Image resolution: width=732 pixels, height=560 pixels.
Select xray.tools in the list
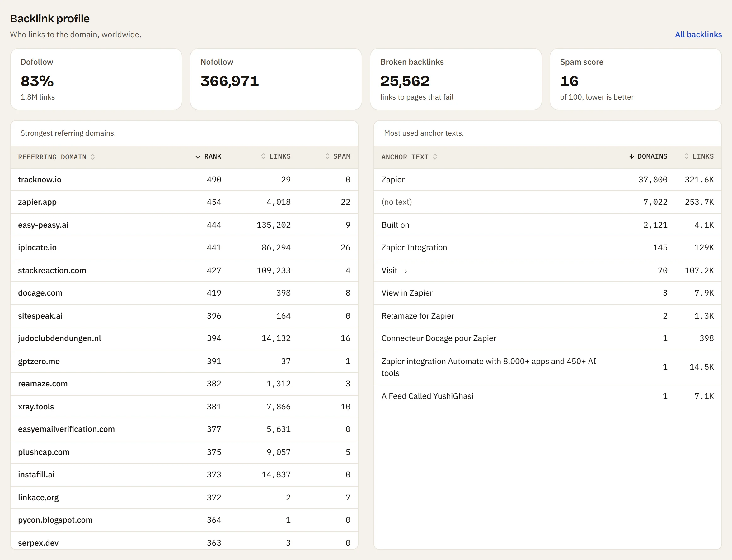pos(36,407)
